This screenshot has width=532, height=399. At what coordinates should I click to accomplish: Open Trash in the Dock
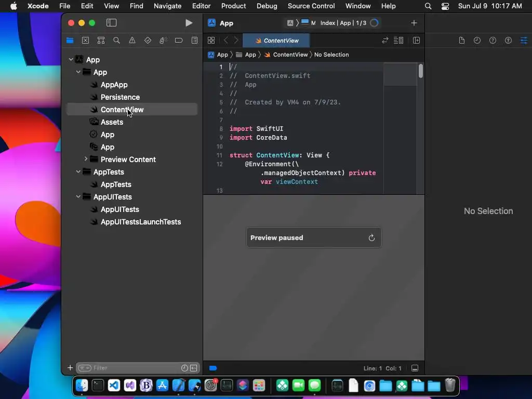(x=450, y=385)
